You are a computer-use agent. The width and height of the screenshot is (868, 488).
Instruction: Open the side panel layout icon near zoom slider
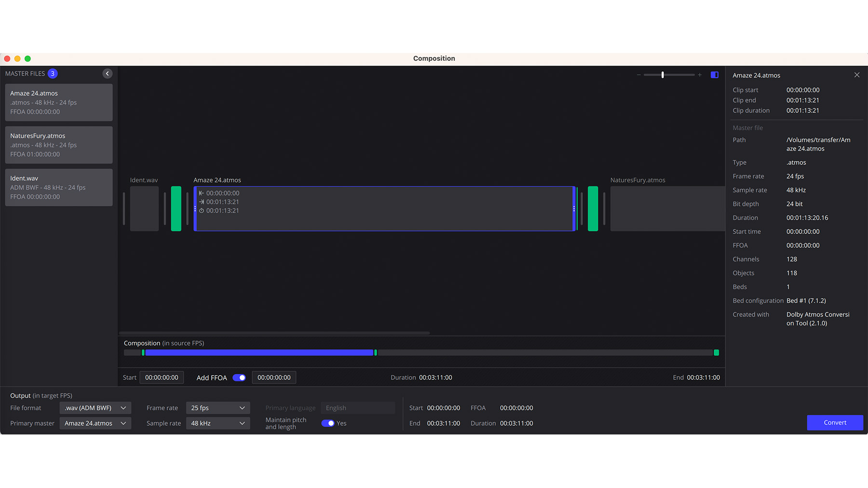pyautogui.click(x=714, y=75)
